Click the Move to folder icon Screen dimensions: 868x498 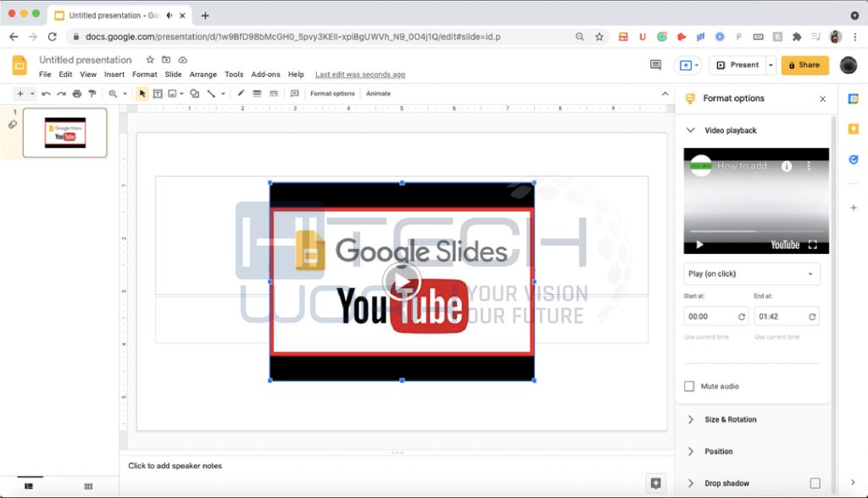point(166,59)
